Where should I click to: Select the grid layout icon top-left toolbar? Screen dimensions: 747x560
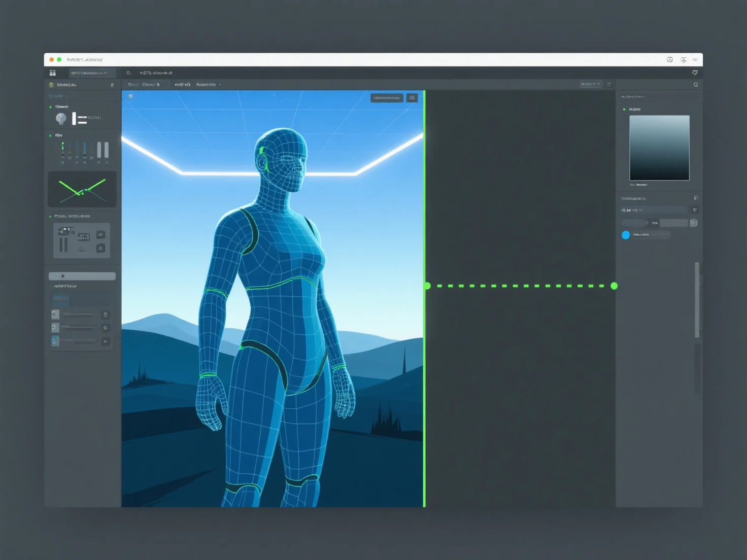pyautogui.click(x=53, y=73)
